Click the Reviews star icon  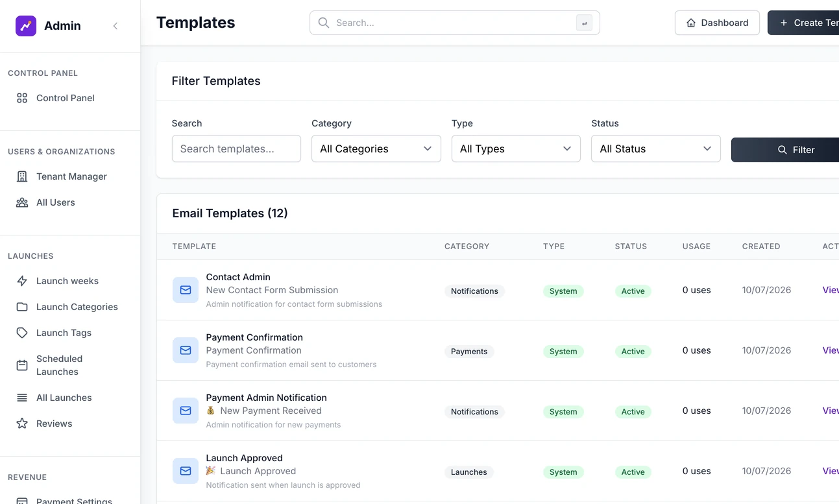point(22,424)
